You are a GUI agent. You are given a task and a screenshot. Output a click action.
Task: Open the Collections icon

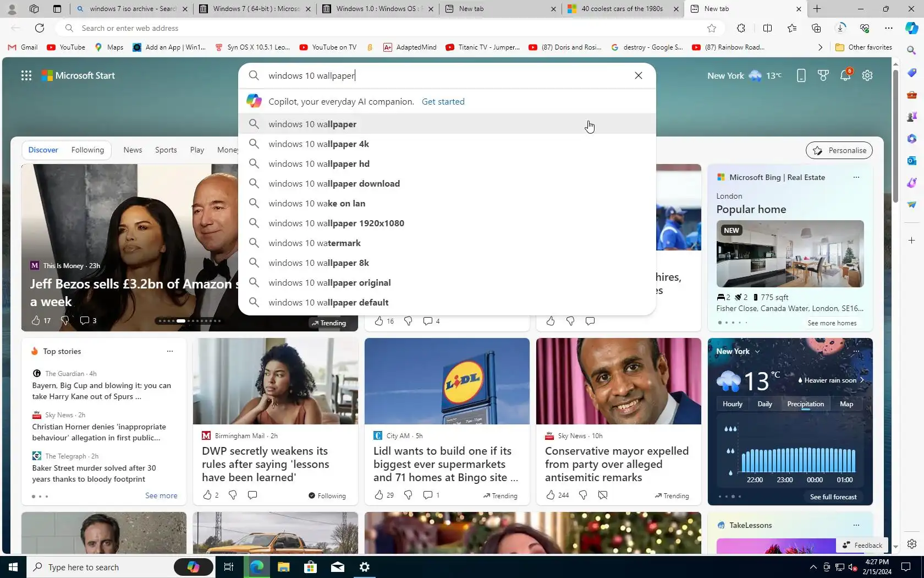point(816,28)
